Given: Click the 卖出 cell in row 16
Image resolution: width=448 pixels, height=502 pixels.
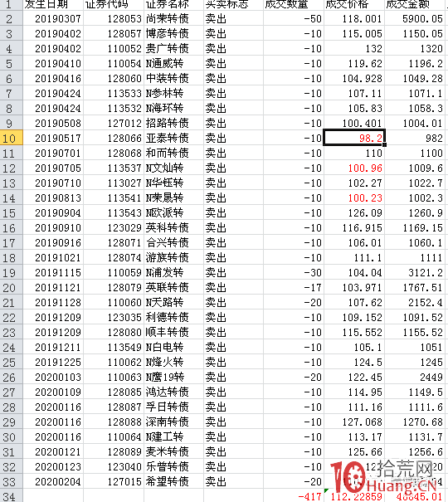Looking at the screenshot, I should coord(234,228).
